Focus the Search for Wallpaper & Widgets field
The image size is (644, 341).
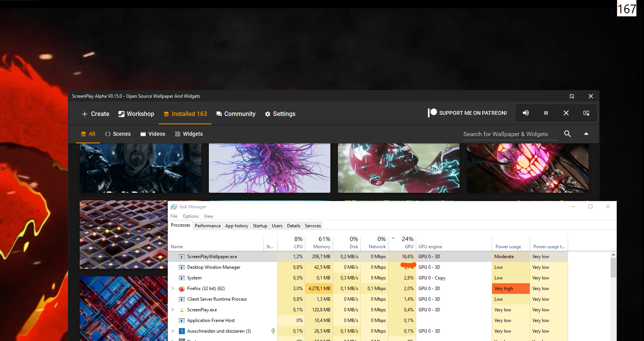pos(510,134)
